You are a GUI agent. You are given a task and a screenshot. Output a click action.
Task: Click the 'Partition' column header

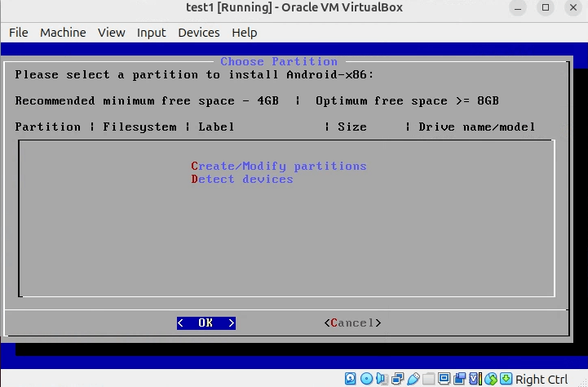47,127
